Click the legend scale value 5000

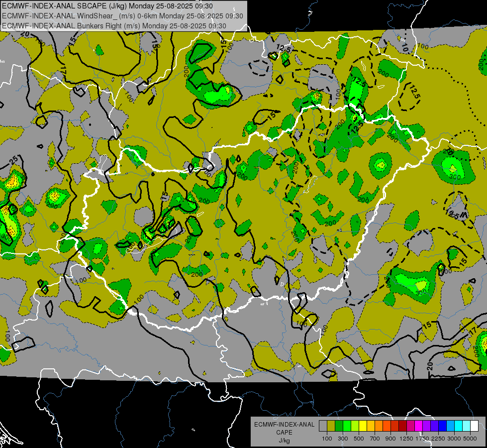pyautogui.click(x=470, y=439)
